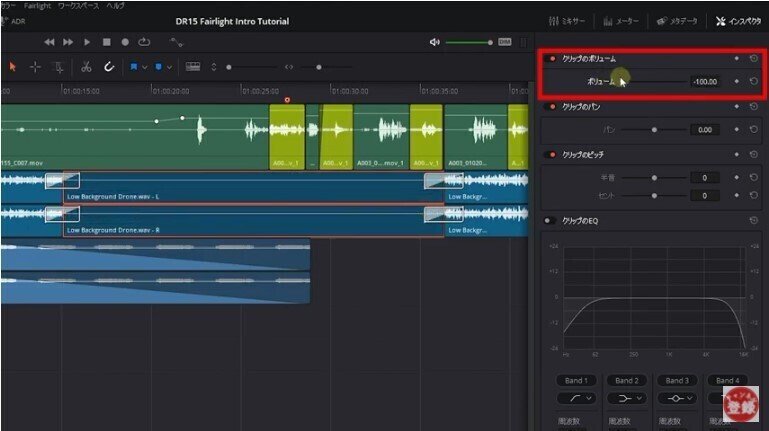This screenshot has width=769, height=431.
Task: Toggle クリップのボリューム enable switch
Action: pos(550,59)
